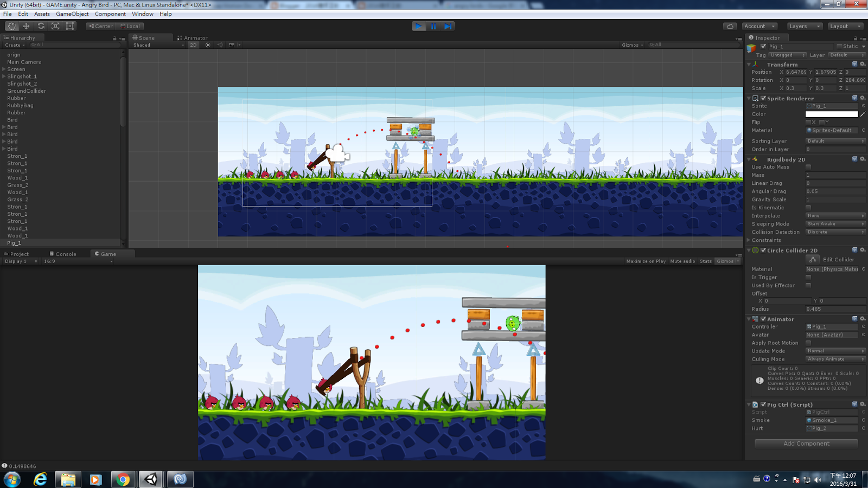Open the Cloud services panel
The image size is (868, 488).
point(730,26)
